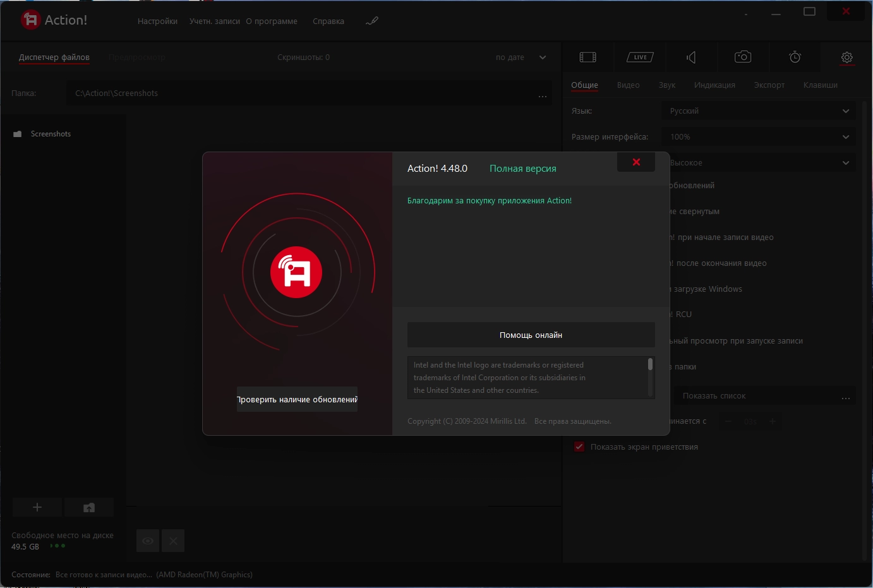Open the Настройки menu
This screenshot has width=873, height=588.
click(157, 21)
